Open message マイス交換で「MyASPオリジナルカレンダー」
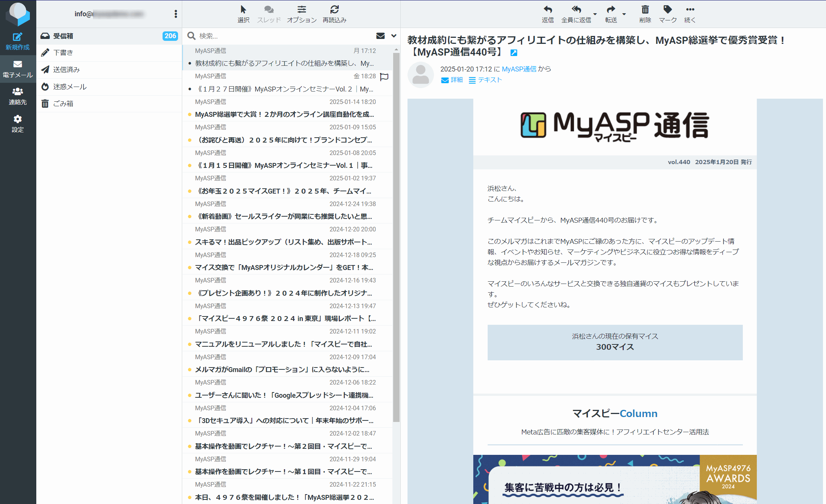 coord(287,262)
